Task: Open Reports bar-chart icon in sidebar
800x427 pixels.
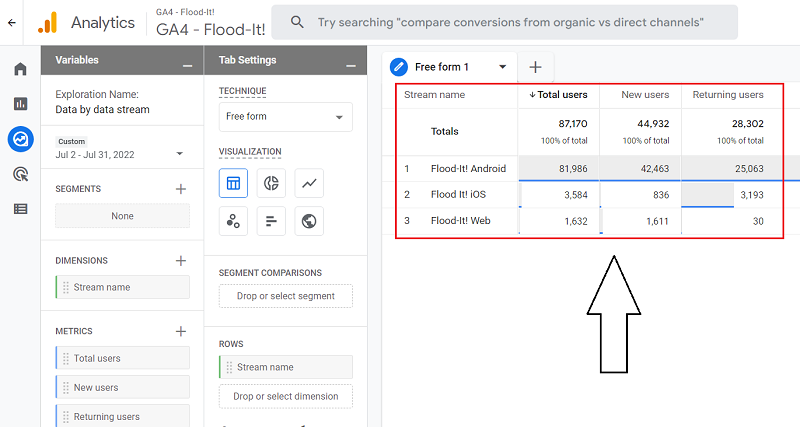Action: (x=20, y=104)
